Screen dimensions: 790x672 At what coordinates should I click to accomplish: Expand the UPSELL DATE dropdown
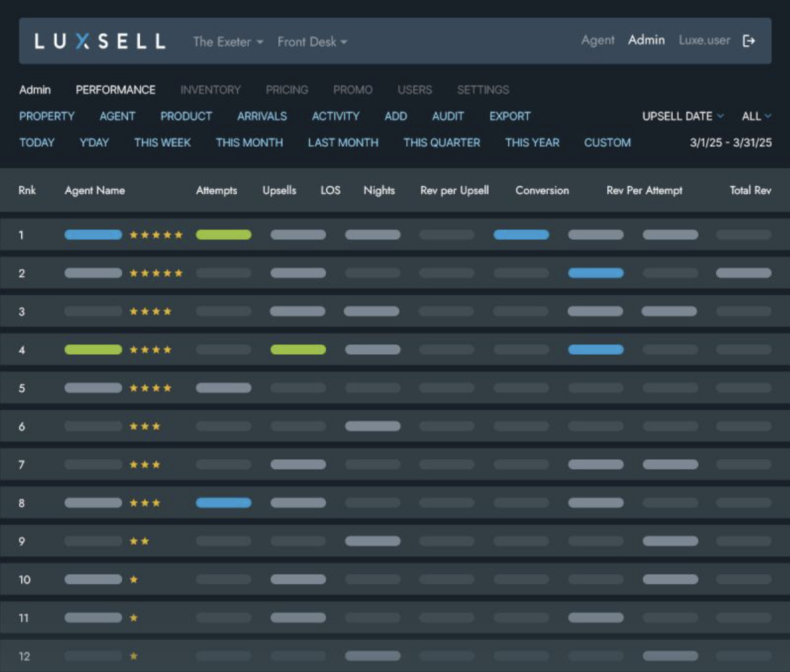click(x=683, y=116)
